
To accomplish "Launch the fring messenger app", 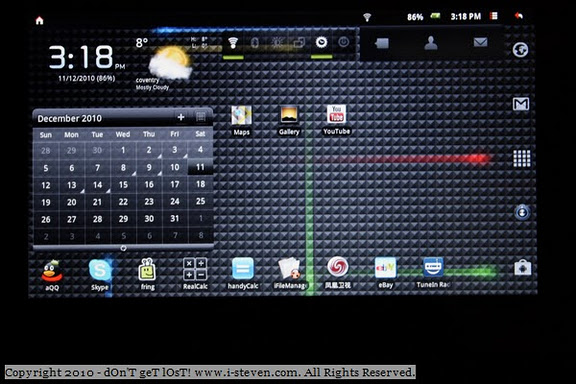I will click(147, 274).
